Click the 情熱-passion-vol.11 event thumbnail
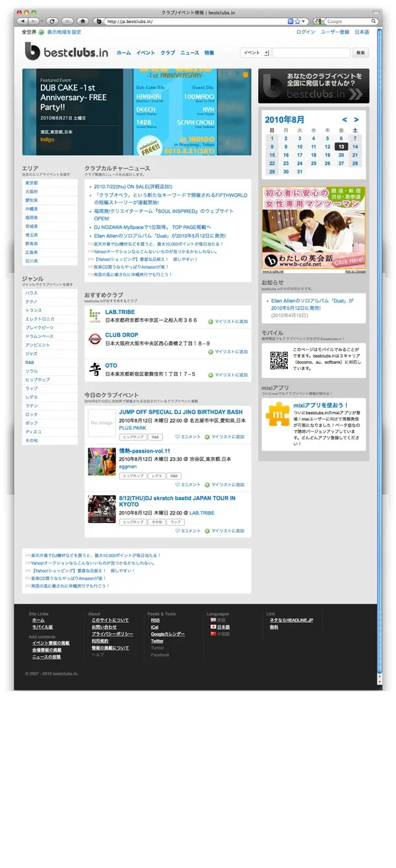 pyautogui.click(x=102, y=461)
